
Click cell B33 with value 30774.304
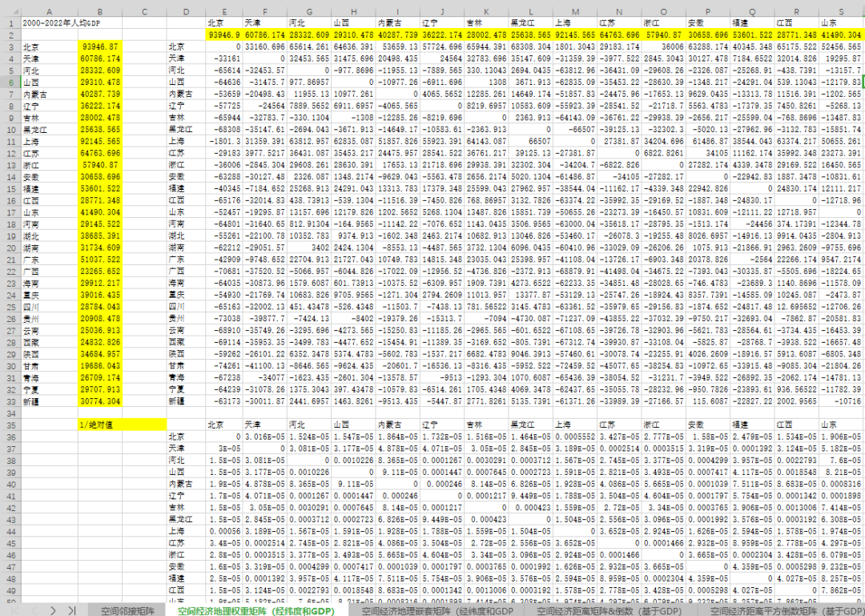[x=100, y=401]
